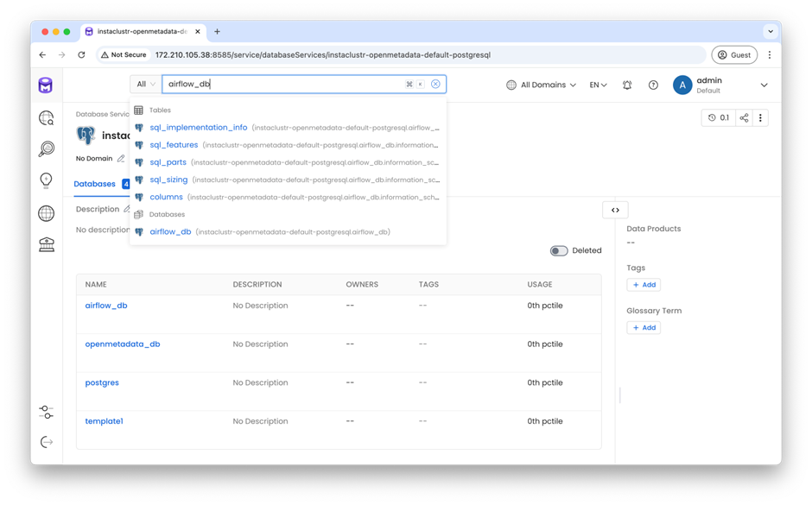Open Explore icon in left sidebar
The image size is (812, 505).
point(46,118)
